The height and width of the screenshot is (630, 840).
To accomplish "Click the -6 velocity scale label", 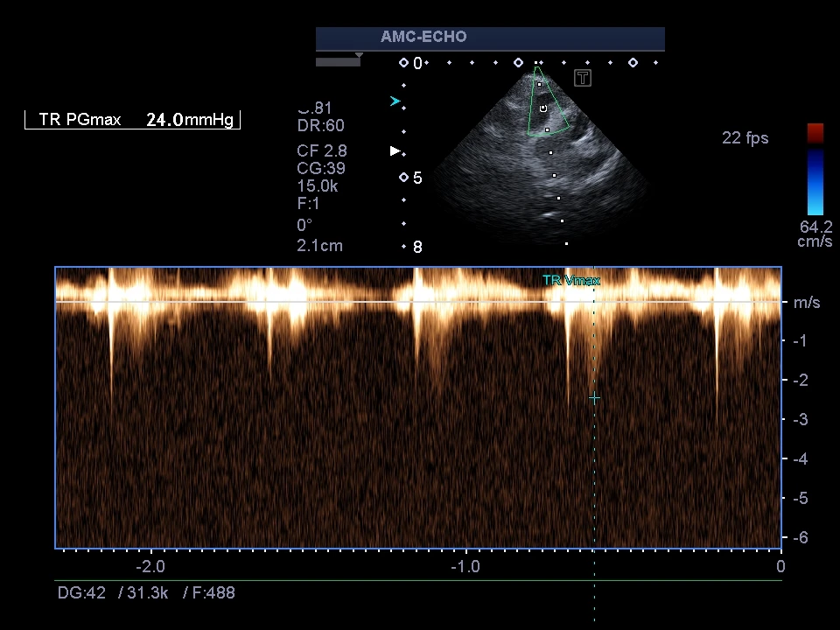I will (x=799, y=537).
